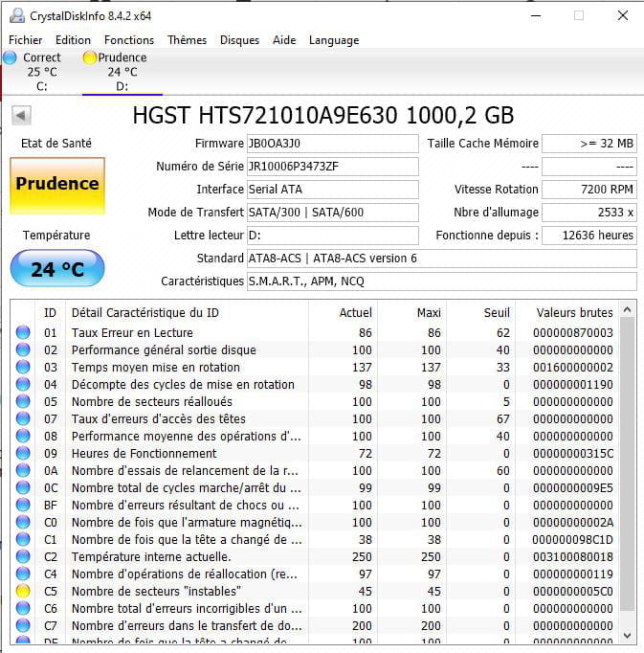This screenshot has width=644, height=653.
Task: Click the Détail Caractéristique du ID column header
Action: 187,313
